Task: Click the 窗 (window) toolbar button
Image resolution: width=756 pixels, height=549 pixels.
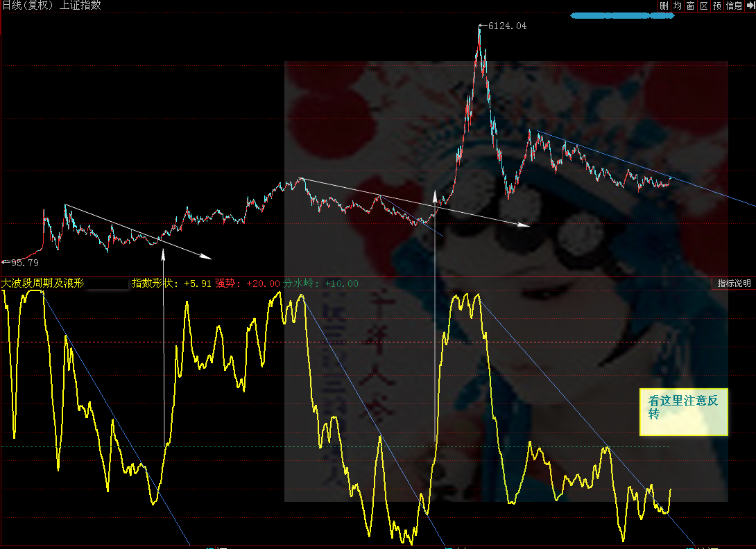Action: [691, 6]
